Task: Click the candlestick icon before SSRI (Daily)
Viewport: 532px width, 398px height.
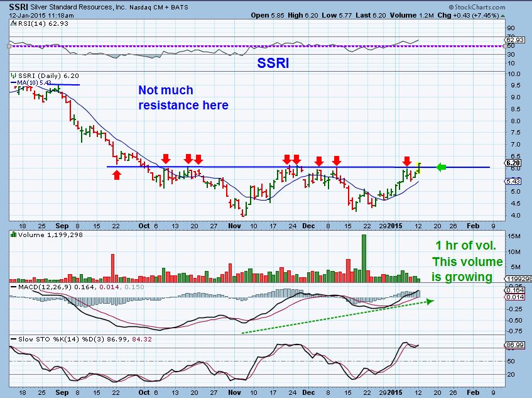Action: pyautogui.click(x=14, y=75)
